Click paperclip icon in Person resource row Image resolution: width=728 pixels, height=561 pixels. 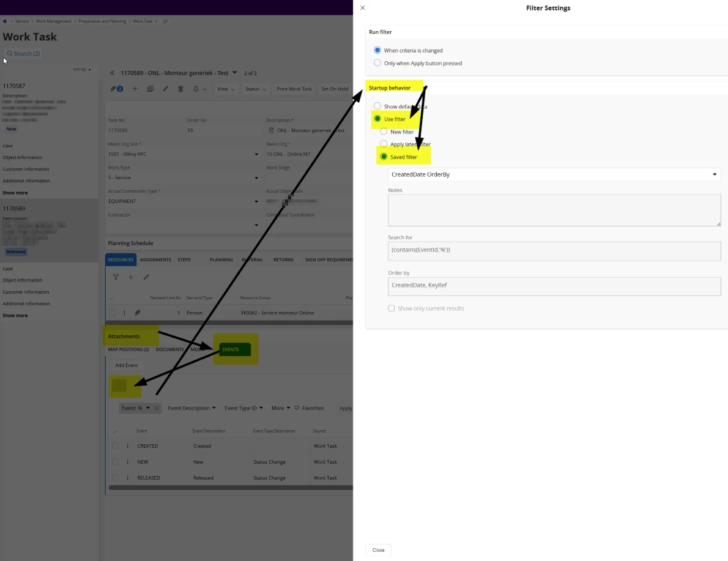pos(138,313)
